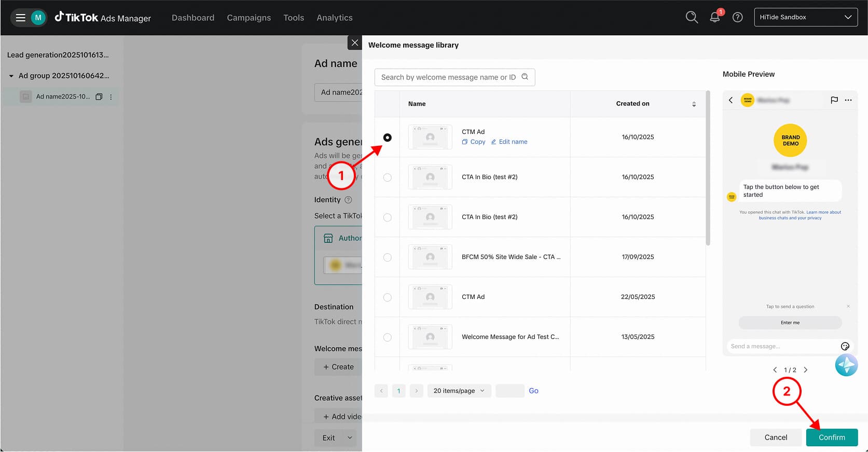Click the Confirm button
The image size is (868, 452).
(831, 437)
